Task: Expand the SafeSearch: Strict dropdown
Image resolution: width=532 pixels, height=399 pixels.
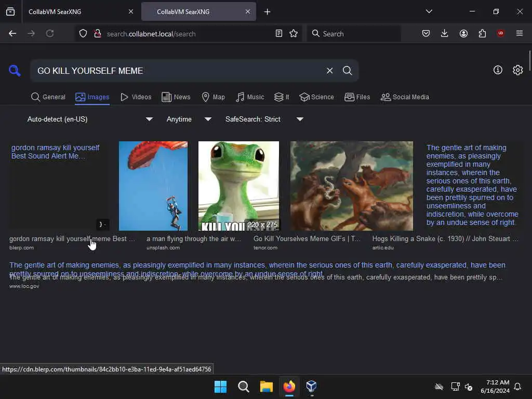Action: [264, 119]
